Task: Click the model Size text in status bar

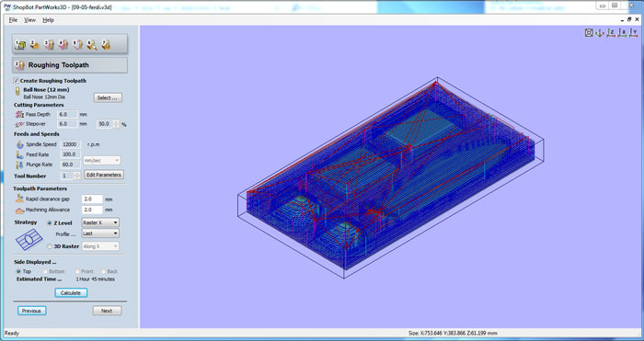Action: point(453,334)
